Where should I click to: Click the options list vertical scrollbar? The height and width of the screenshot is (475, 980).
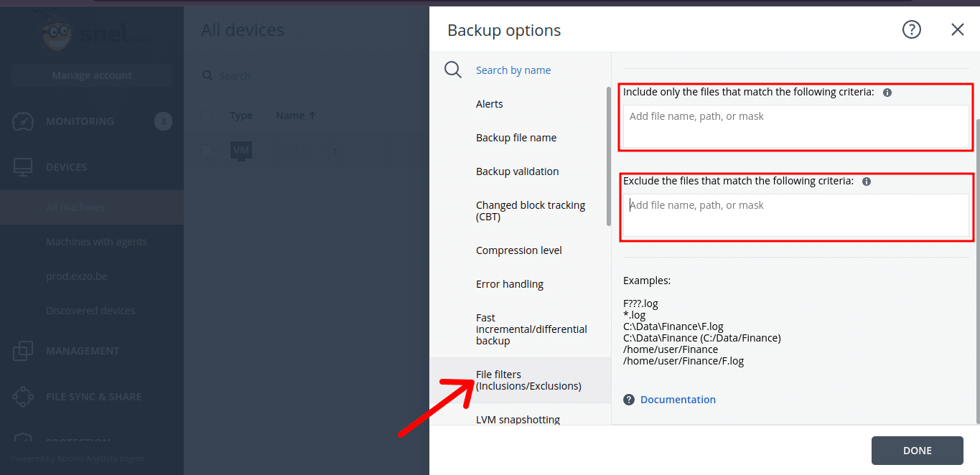click(609, 156)
